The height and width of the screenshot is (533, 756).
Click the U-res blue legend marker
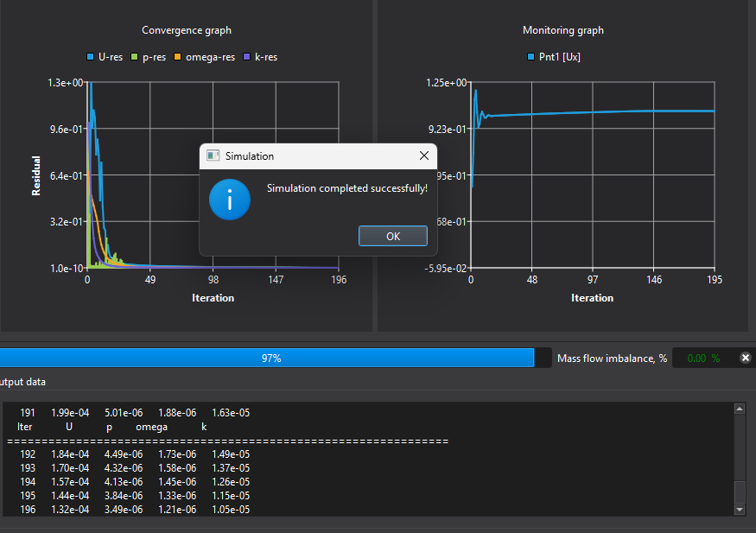(91, 57)
